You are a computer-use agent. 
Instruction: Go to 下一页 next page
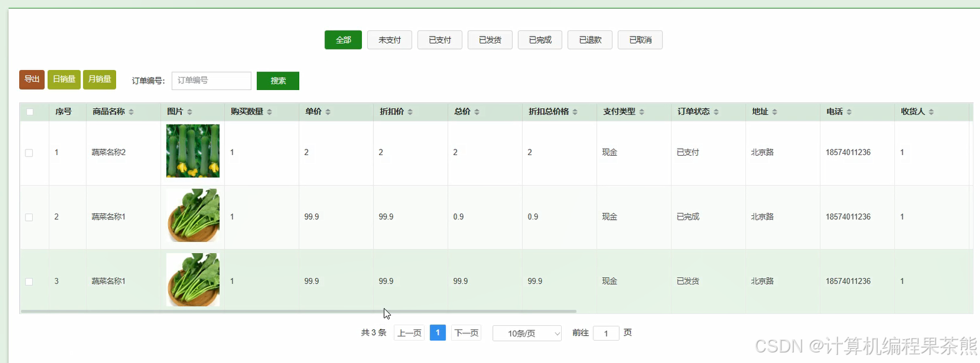point(466,333)
